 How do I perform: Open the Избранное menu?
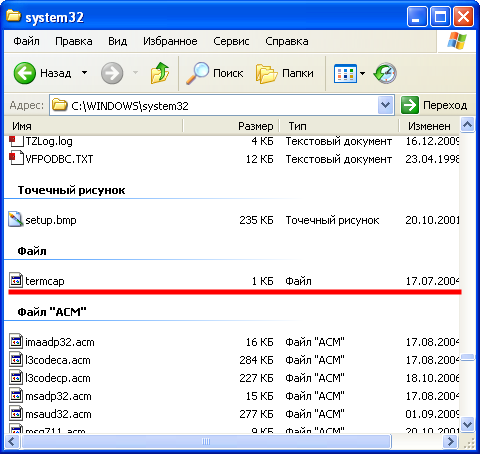(170, 41)
